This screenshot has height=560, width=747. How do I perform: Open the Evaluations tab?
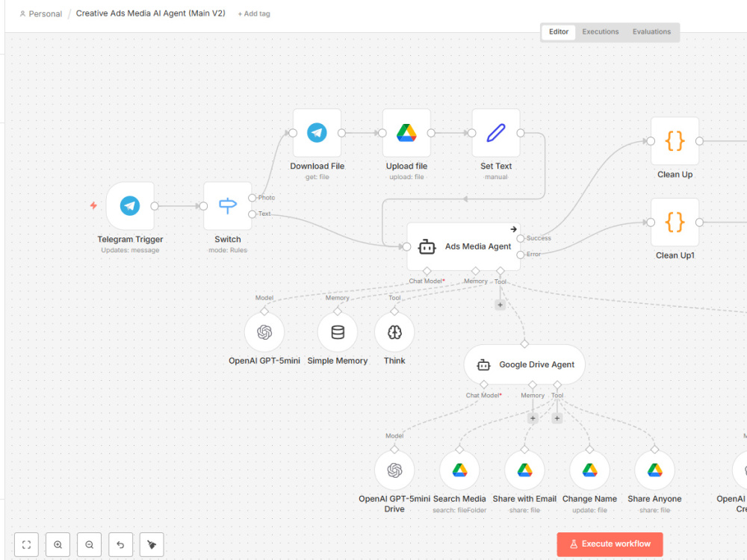(651, 31)
